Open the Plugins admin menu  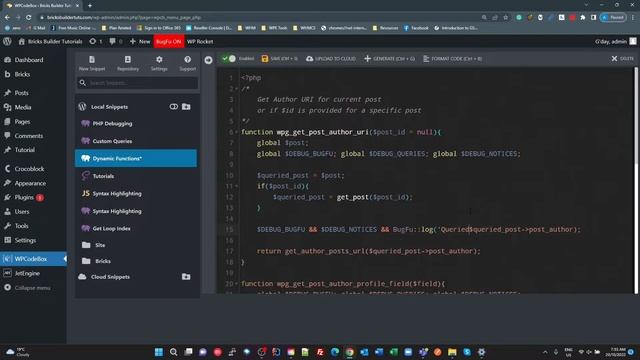tap(33, 197)
